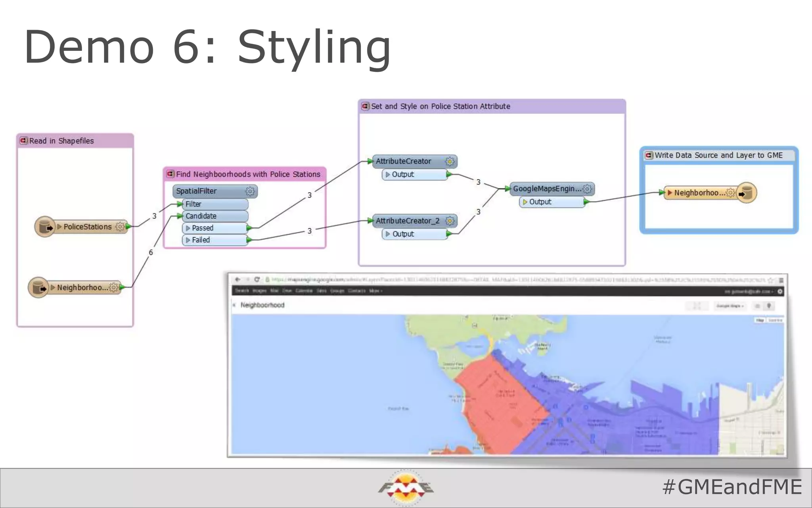Switch map view to Map tab
The image size is (812, 508).
(760, 320)
